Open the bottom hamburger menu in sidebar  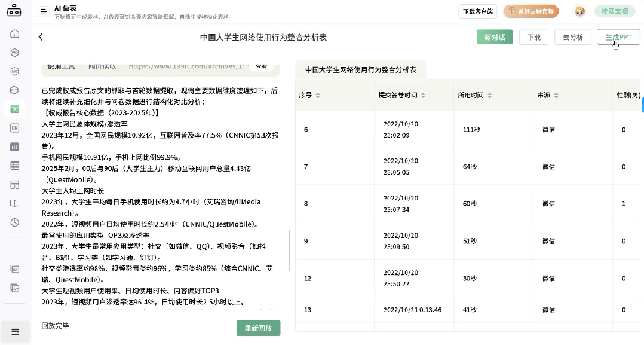tap(14, 331)
